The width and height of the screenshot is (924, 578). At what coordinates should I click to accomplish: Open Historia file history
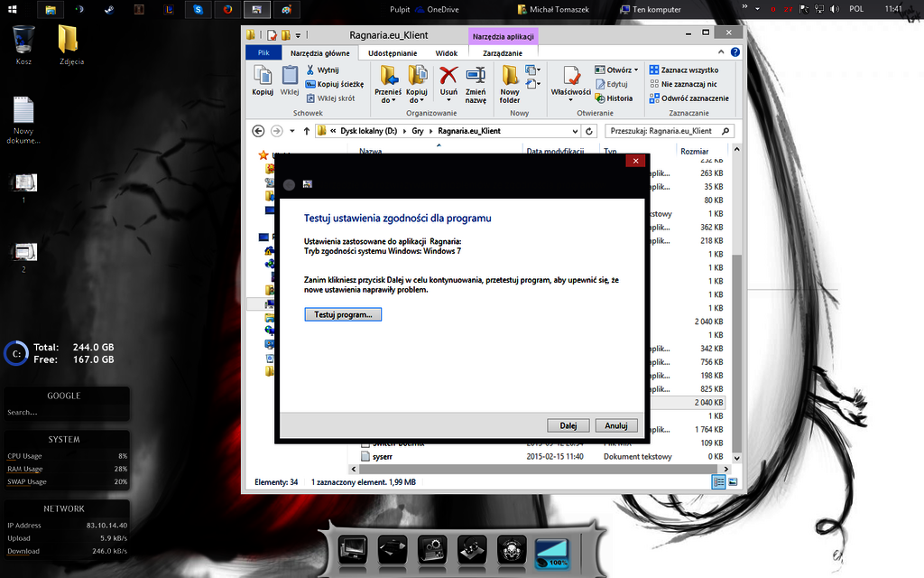[614, 98]
